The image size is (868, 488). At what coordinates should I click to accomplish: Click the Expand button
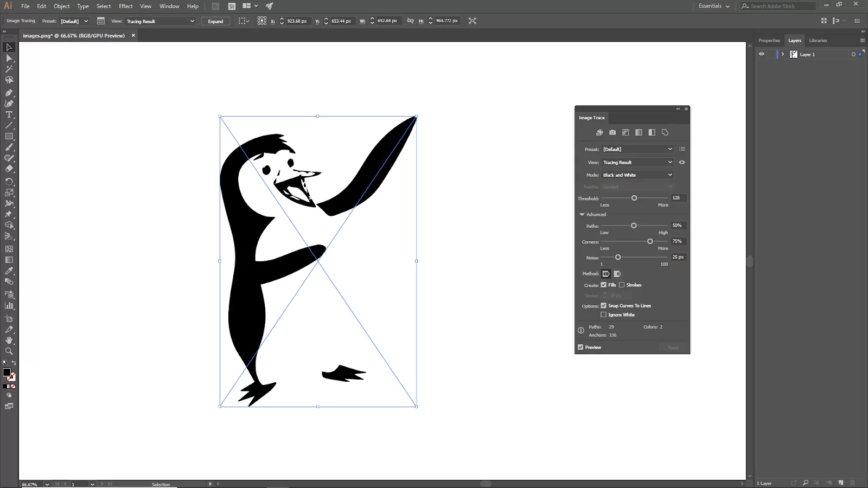(x=215, y=21)
